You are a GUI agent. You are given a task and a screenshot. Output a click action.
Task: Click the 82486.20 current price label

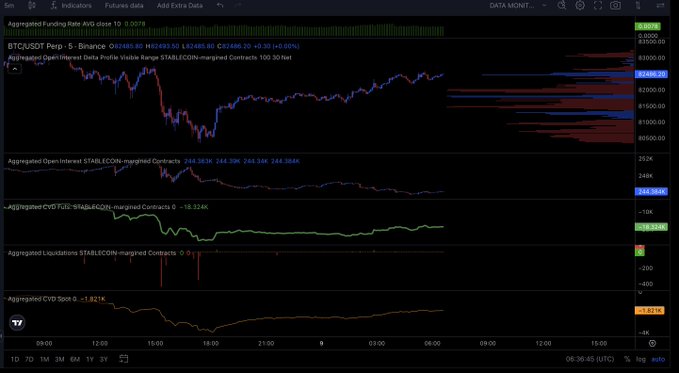(651, 75)
